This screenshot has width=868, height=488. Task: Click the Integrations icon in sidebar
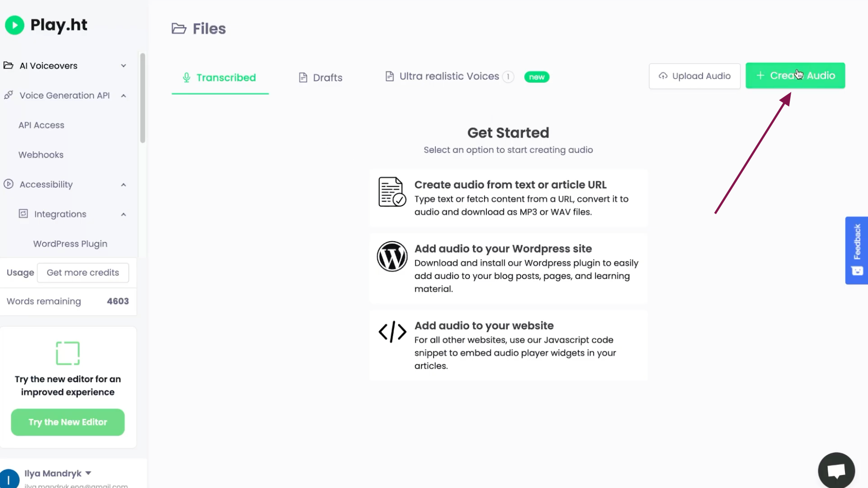(x=24, y=214)
